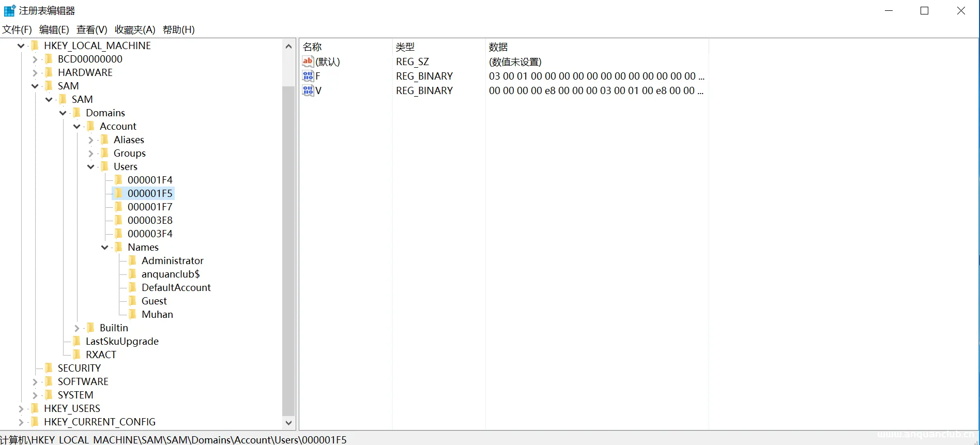Select the Muhan account key
The width and height of the screenshot is (980, 445).
[x=157, y=314]
